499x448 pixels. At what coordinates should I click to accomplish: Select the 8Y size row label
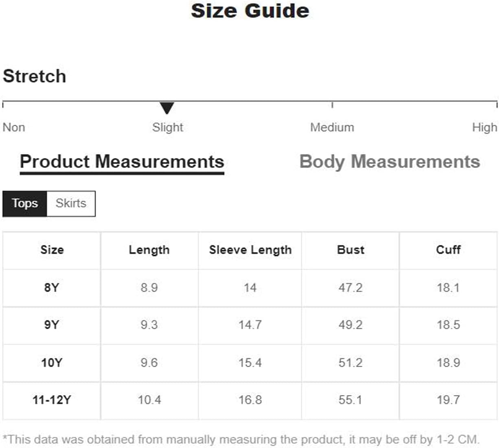(x=52, y=288)
